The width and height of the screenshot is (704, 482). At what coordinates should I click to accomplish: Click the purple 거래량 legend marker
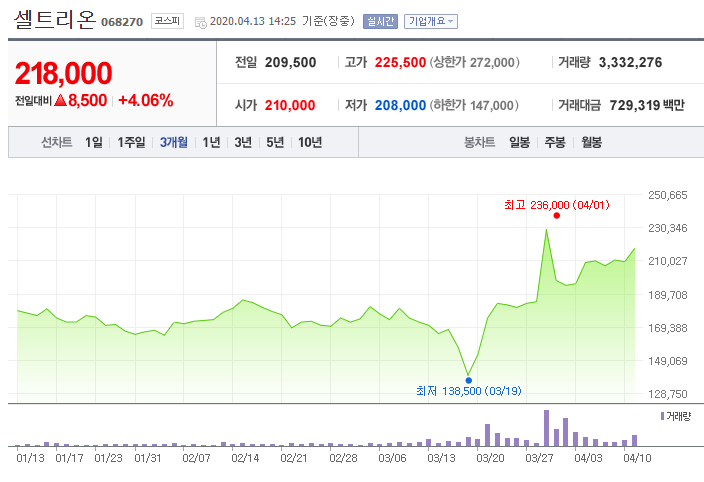point(662,416)
